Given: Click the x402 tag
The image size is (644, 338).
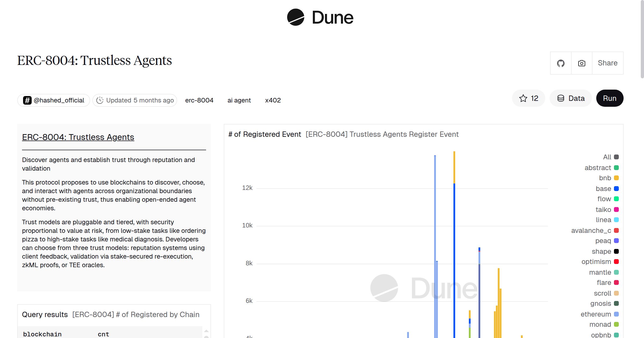Looking at the screenshot, I should [x=273, y=100].
